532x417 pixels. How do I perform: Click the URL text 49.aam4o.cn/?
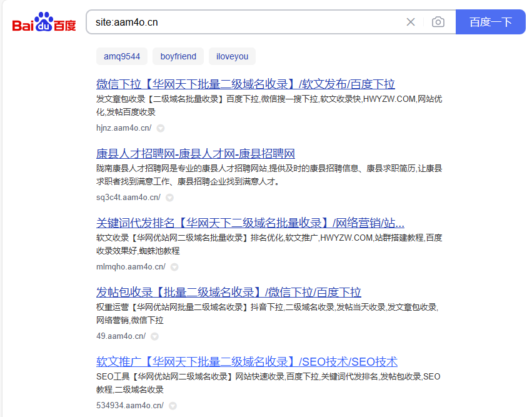121,336
